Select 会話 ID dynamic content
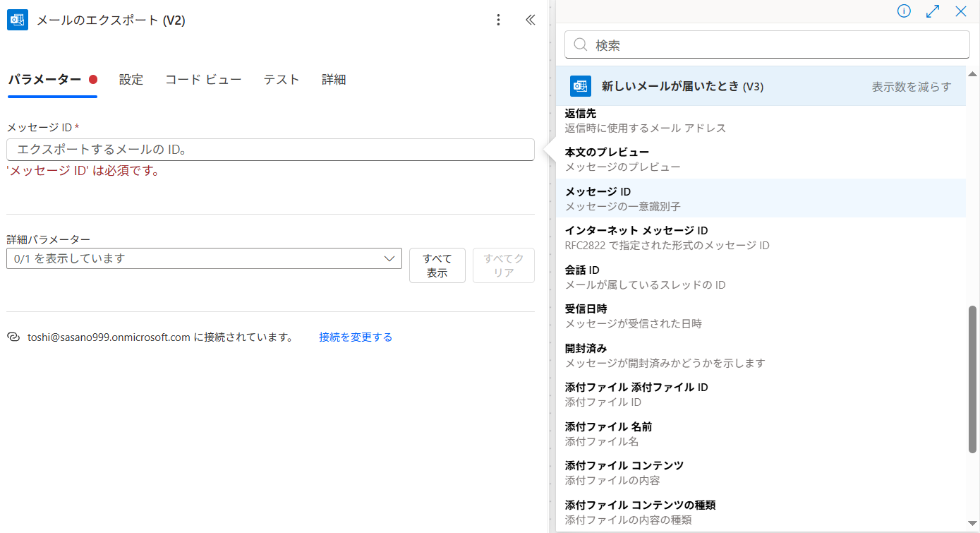 click(x=761, y=277)
